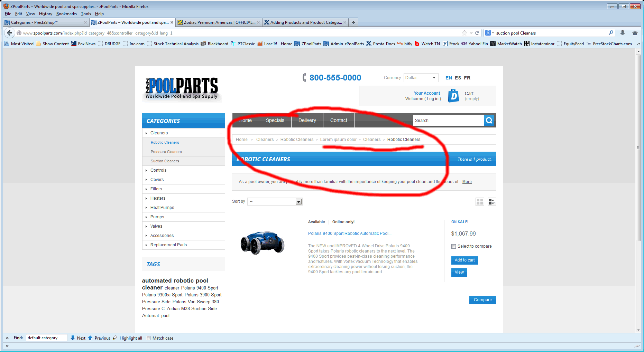Viewport: 644px width, 352px height.
Task: Open the Currency dropdown
Action: (x=421, y=78)
